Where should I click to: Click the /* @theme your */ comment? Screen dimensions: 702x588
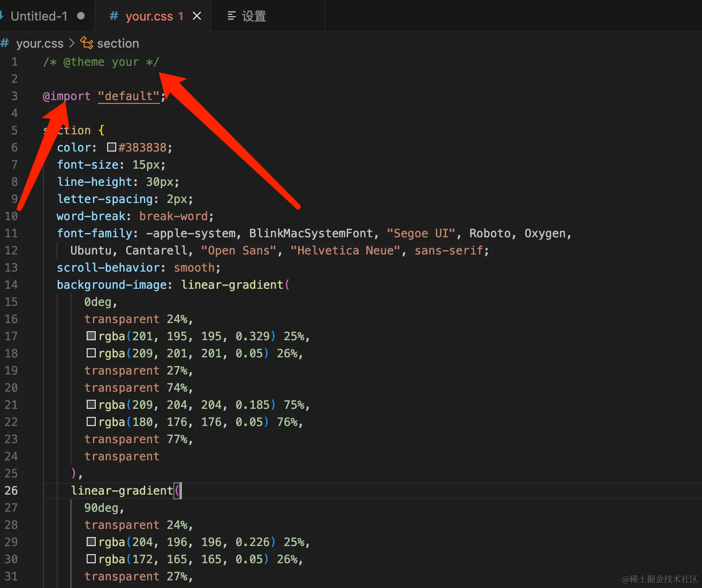101,62
